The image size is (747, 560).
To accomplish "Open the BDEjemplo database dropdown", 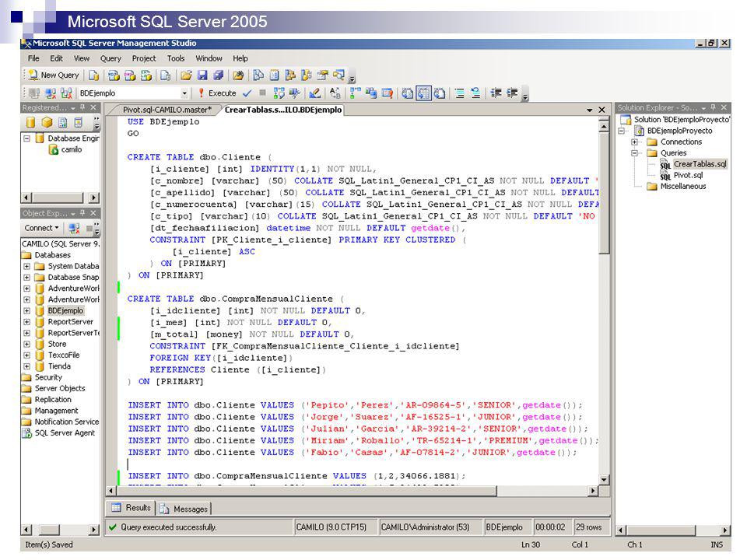I will tap(184, 93).
